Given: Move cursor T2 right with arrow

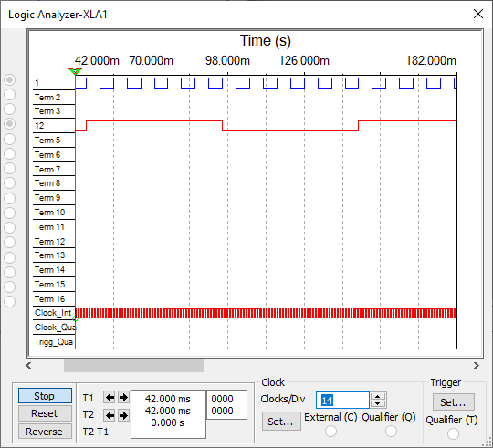Looking at the screenshot, I should [123, 416].
